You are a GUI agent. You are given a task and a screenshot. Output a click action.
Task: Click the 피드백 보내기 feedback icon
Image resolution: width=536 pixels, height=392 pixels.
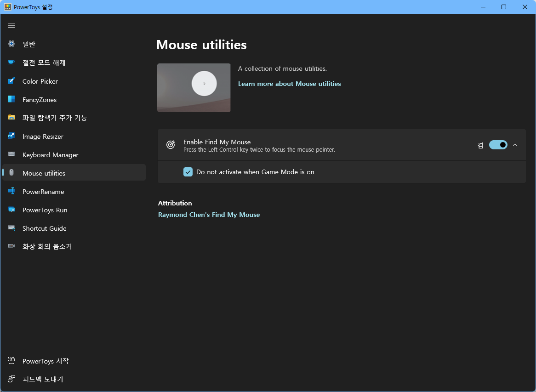pos(11,379)
